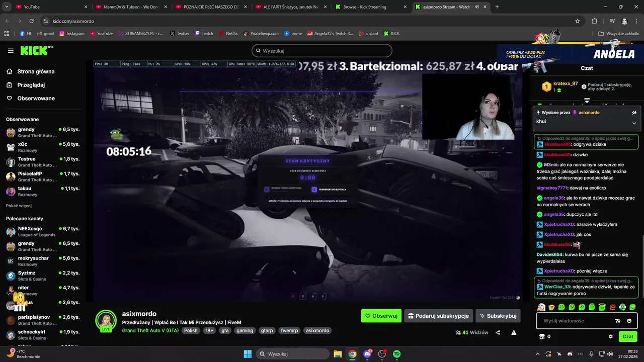Report the stream via the warning triangle icon
This screenshot has width=644, height=362.
point(514,332)
